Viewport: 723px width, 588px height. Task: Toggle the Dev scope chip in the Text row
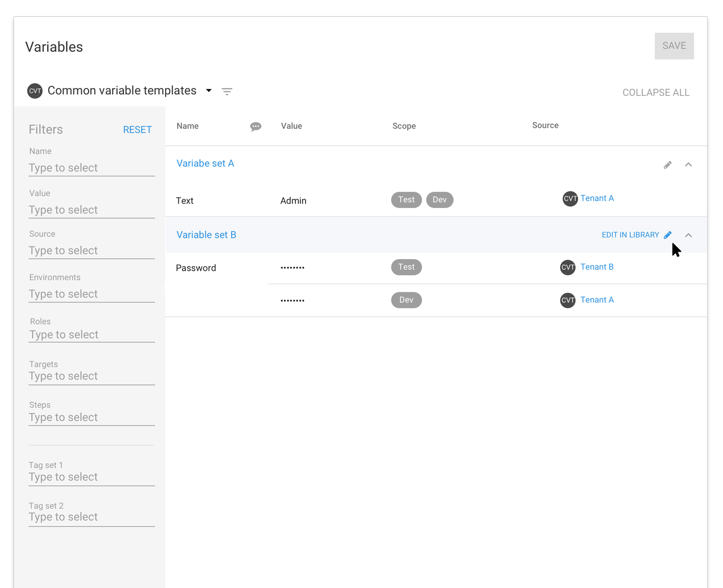(x=439, y=199)
